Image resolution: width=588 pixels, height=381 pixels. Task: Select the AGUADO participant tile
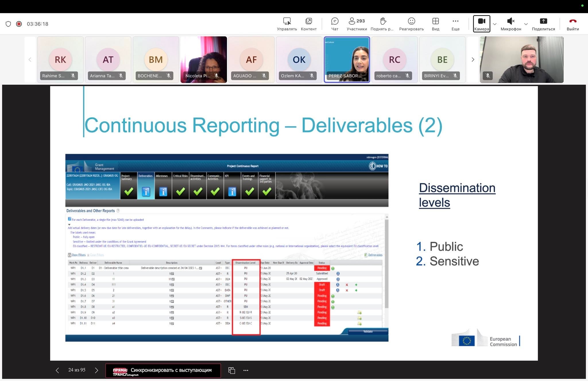[x=251, y=59]
